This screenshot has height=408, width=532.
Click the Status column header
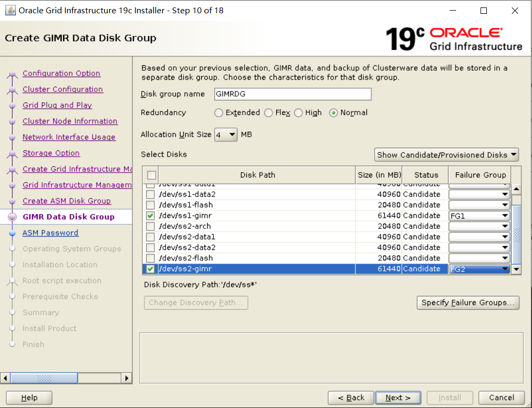click(425, 175)
